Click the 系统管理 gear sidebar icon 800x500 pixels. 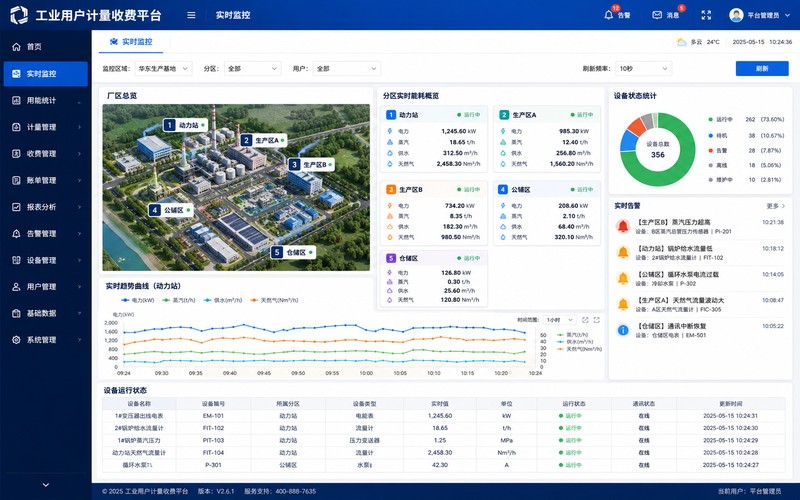(x=16, y=340)
